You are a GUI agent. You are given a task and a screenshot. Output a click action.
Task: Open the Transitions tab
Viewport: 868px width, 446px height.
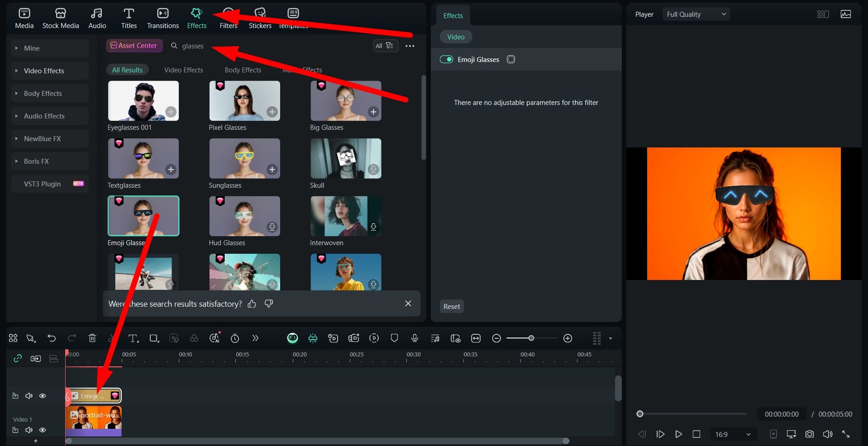click(x=163, y=19)
